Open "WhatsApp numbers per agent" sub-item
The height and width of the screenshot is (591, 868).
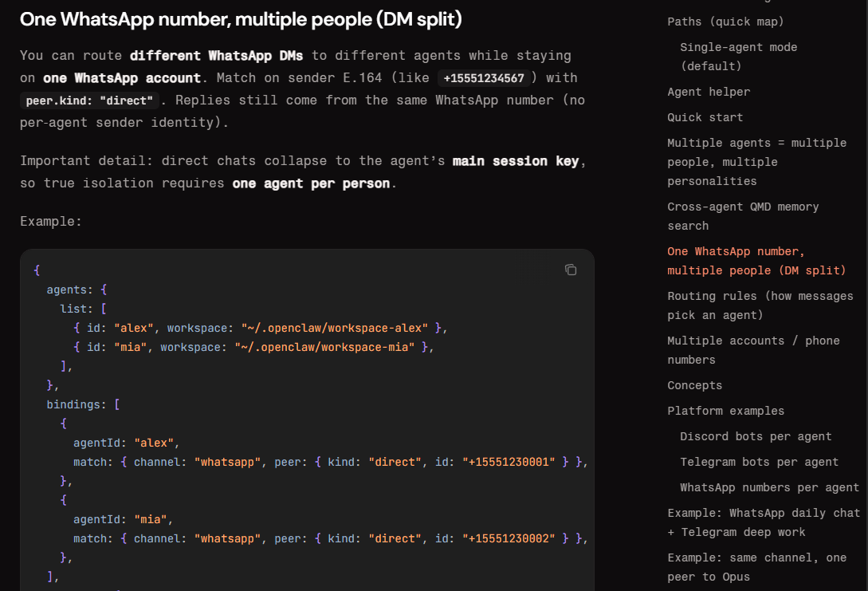tap(769, 487)
